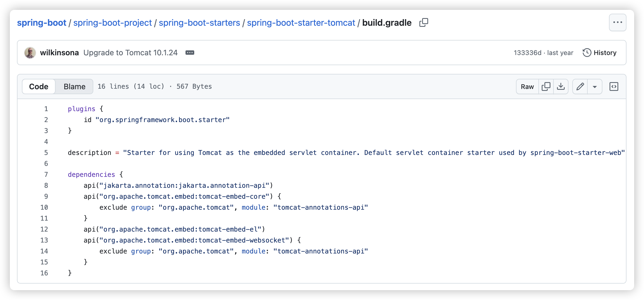The image size is (644, 300).
Task: Click tomcat-embed-el dependency text
Action: 180,229
